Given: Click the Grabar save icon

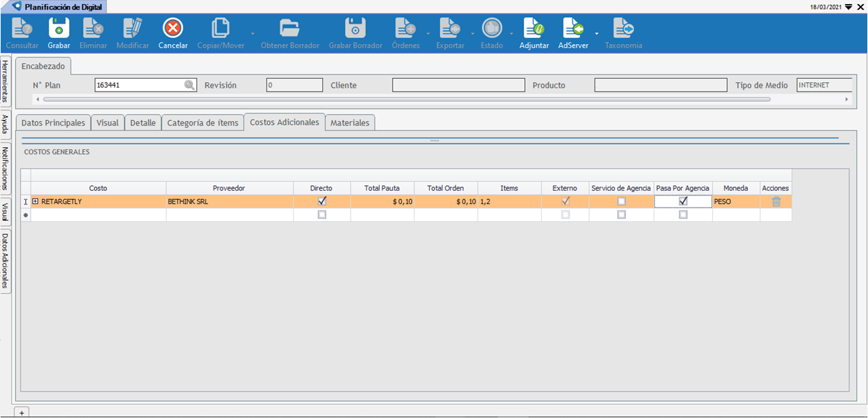Looking at the screenshot, I should [58, 28].
